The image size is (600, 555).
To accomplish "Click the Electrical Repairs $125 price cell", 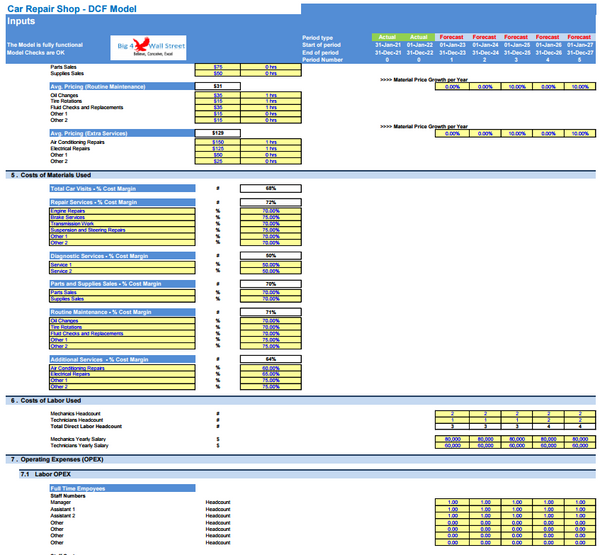I will [218, 149].
